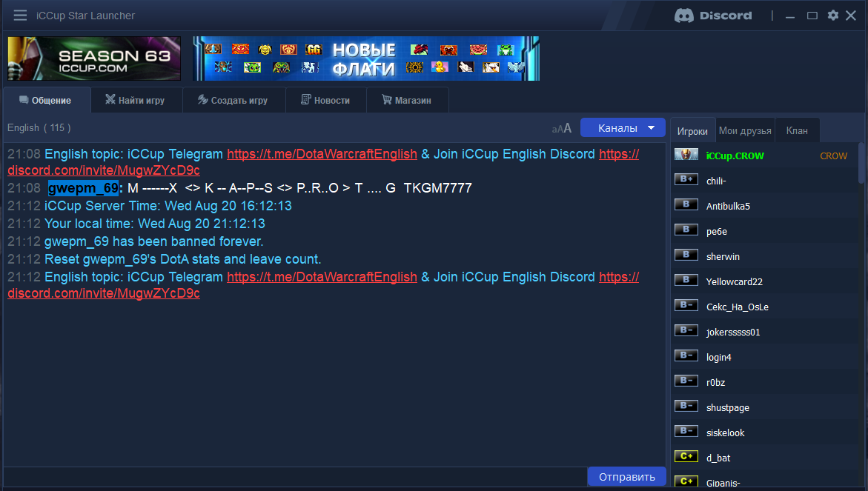
Task: Click the B- rank badge beside jokersssss01
Action: [686, 330]
